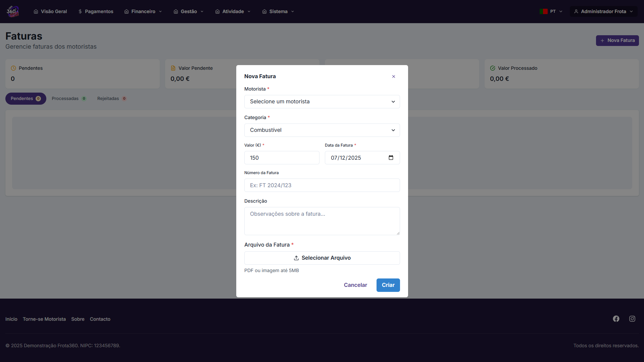Expand the Motorista selection dropdown
Screen dimensions: 644x362
coord(322,102)
